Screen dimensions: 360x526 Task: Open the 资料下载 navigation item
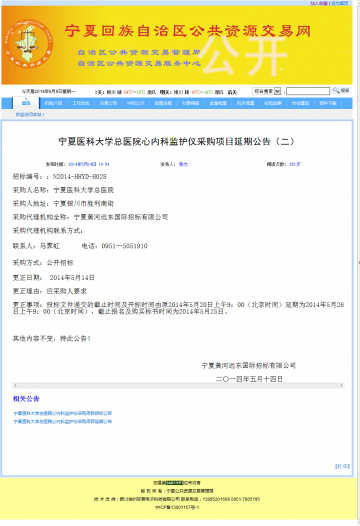tap(328, 103)
